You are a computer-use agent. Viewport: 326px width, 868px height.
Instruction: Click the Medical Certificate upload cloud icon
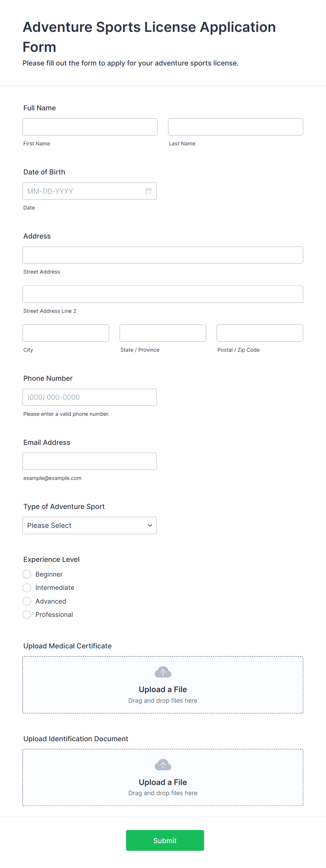pyautogui.click(x=163, y=672)
